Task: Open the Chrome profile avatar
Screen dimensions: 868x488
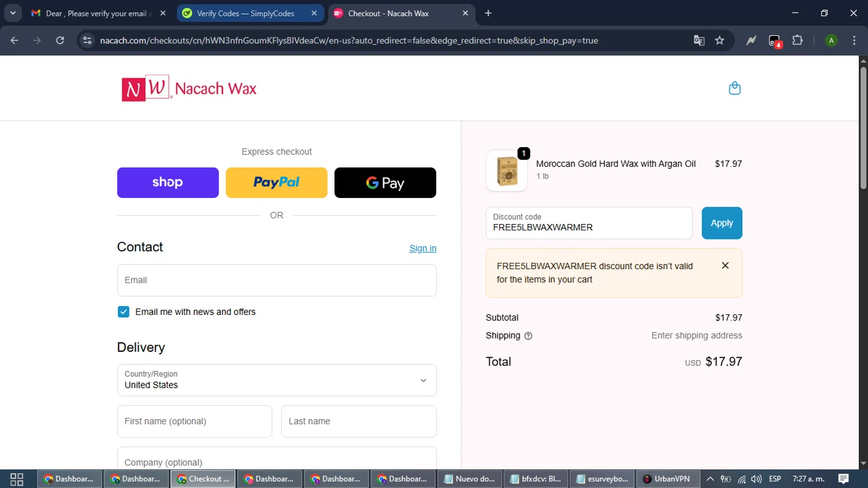Action: [x=831, y=41]
